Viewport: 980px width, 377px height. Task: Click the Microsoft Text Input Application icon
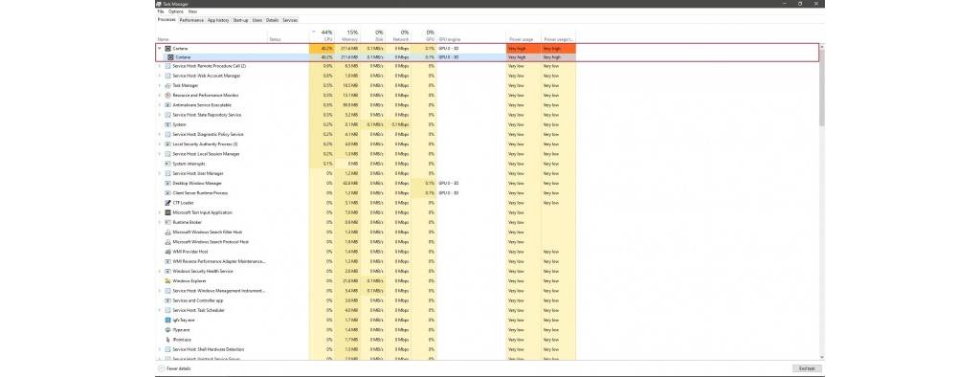167,212
